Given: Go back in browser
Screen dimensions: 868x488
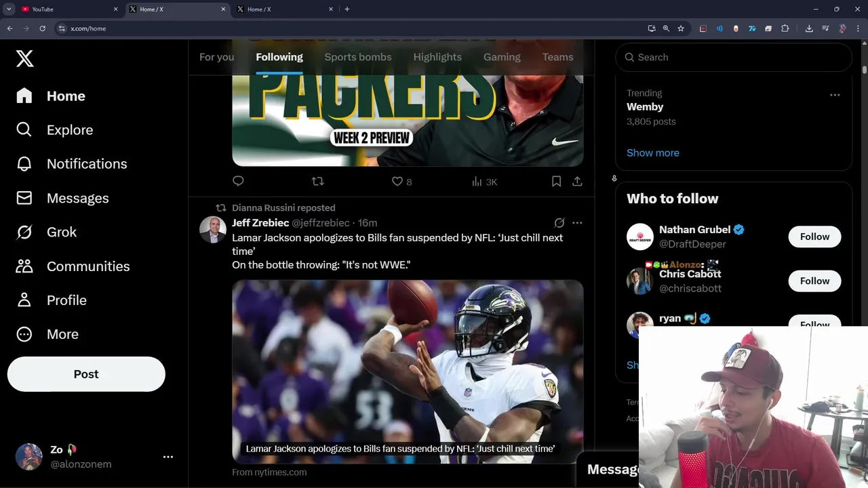Looking at the screenshot, I should point(9,28).
